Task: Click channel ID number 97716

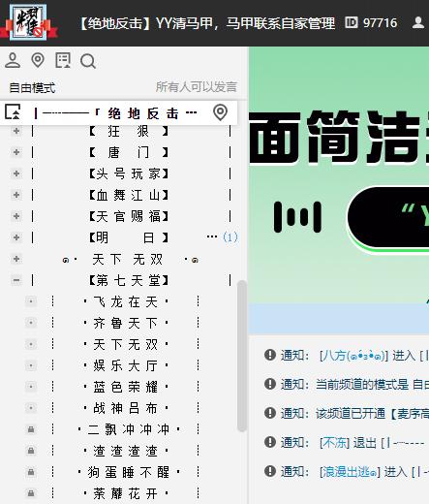Action: click(x=380, y=23)
